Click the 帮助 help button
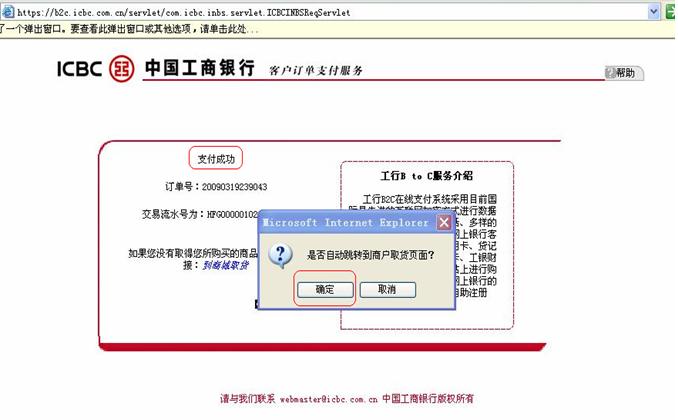The width and height of the screenshot is (678, 420). tap(624, 73)
